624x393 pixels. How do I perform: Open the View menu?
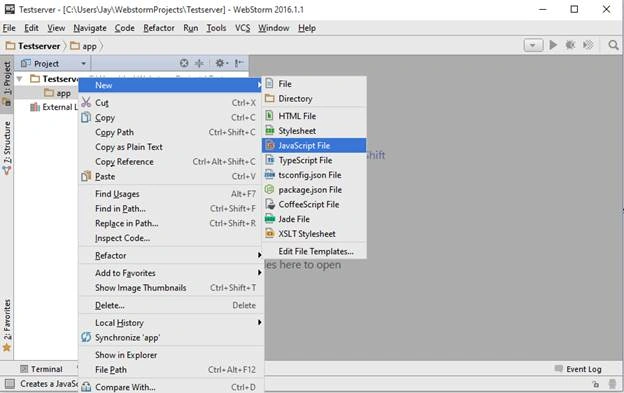pyautogui.click(x=56, y=28)
